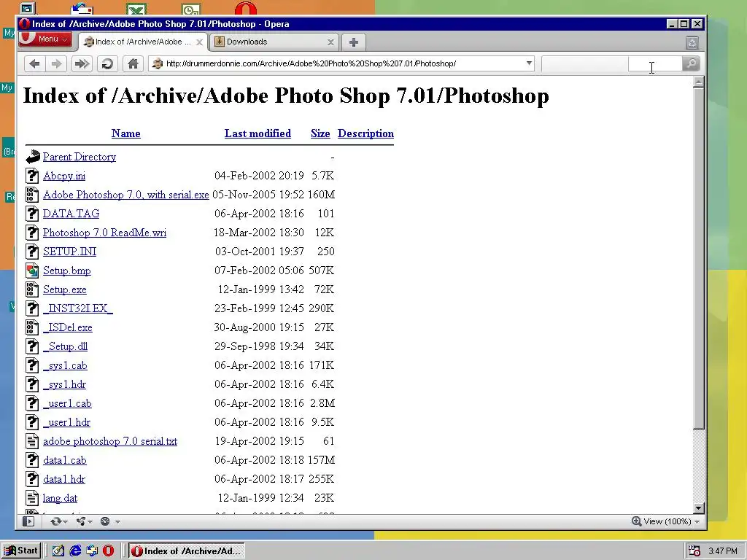Open the Opera Link sync icon
The height and width of the screenshot is (560, 747).
pyautogui.click(x=55, y=521)
